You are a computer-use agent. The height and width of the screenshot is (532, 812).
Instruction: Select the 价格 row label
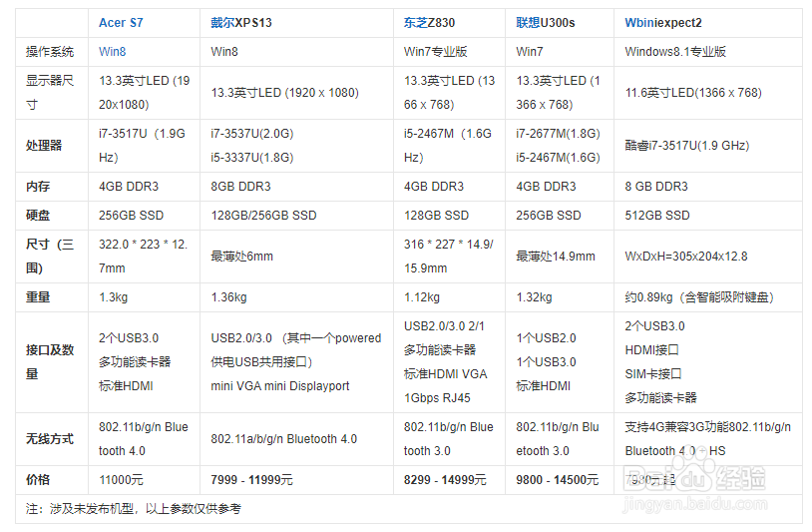[38, 480]
